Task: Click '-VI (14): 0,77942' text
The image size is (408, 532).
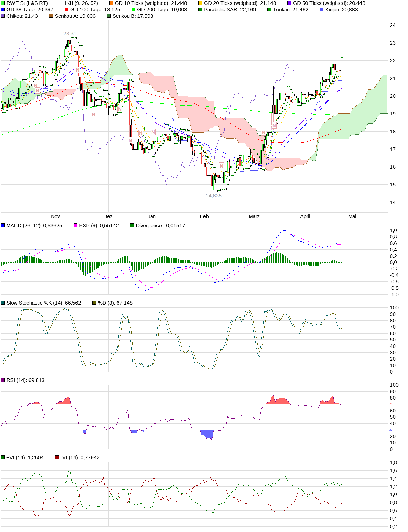Action: (80, 458)
